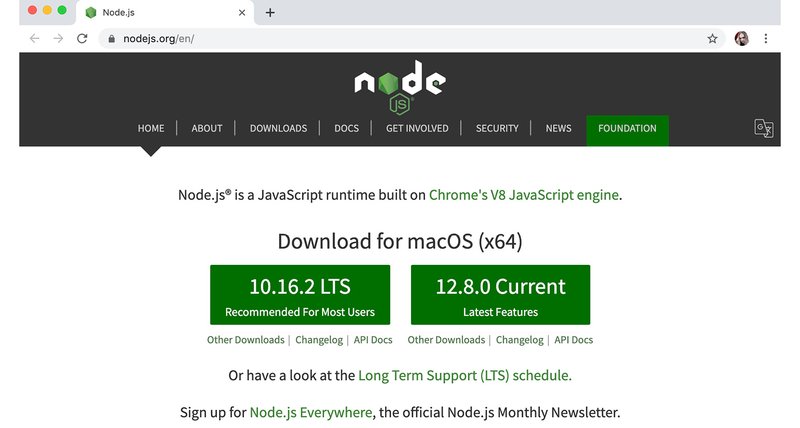The height and width of the screenshot is (428, 800).
Task: Follow the Node.js Everywhere newsletter link
Action: click(311, 412)
